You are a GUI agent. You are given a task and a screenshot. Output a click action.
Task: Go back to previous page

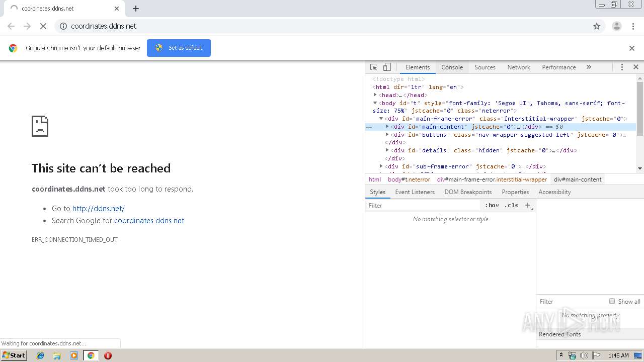point(11,26)
